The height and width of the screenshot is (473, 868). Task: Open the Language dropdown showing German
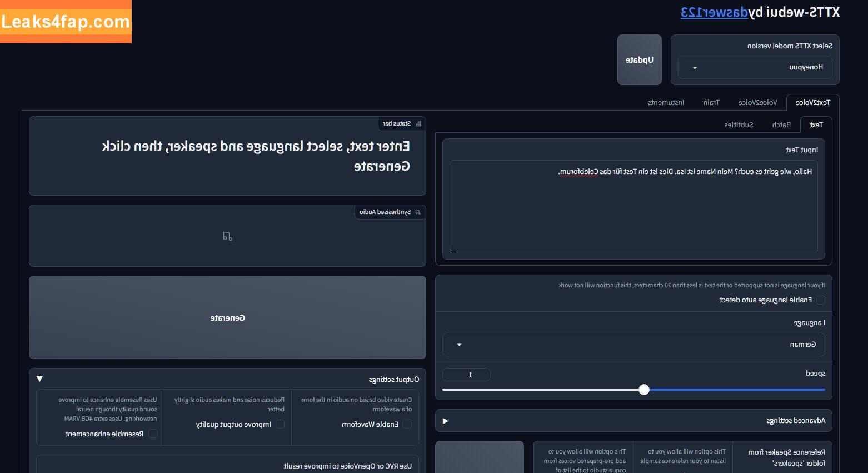(x=633, y=345)
